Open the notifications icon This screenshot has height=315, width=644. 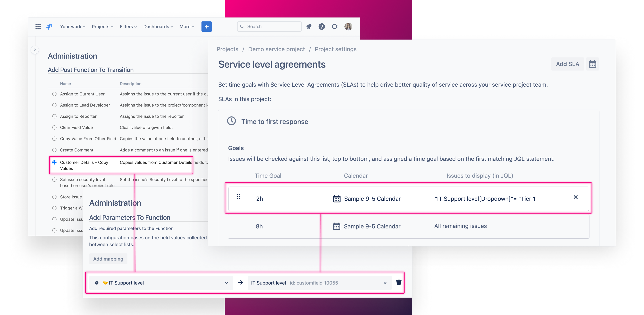(309, 27)
